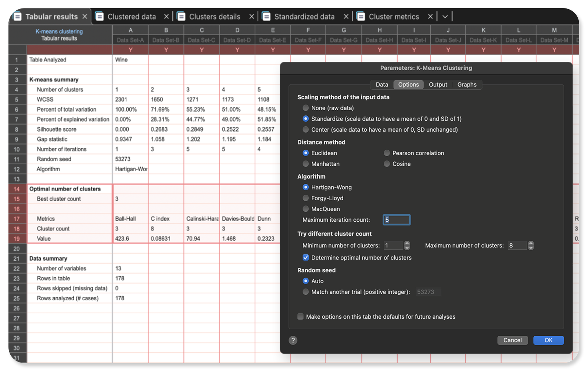The height and width of the screenshot is (372, 588).
Task: Select Match another trial seed option
Action: 306,292
